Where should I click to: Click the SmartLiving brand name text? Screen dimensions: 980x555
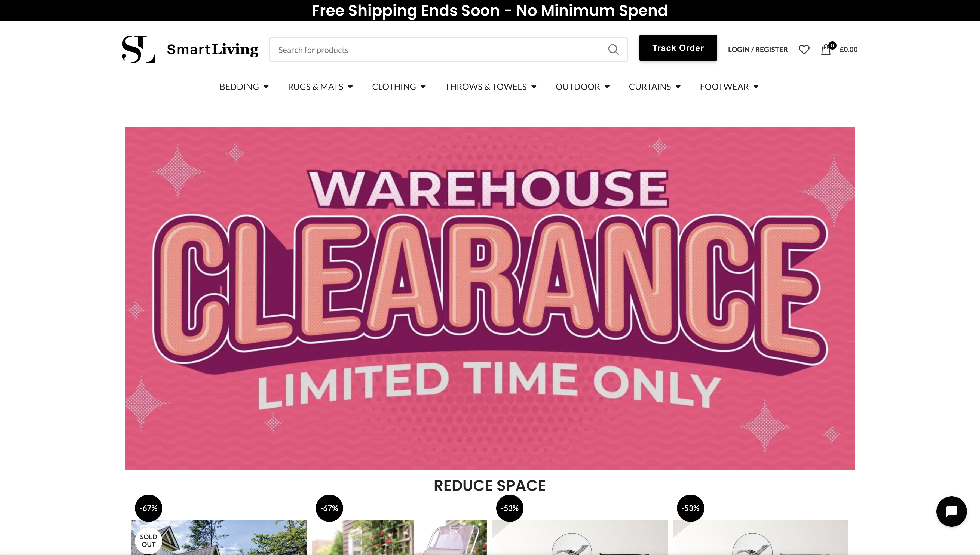click(212, 50)
